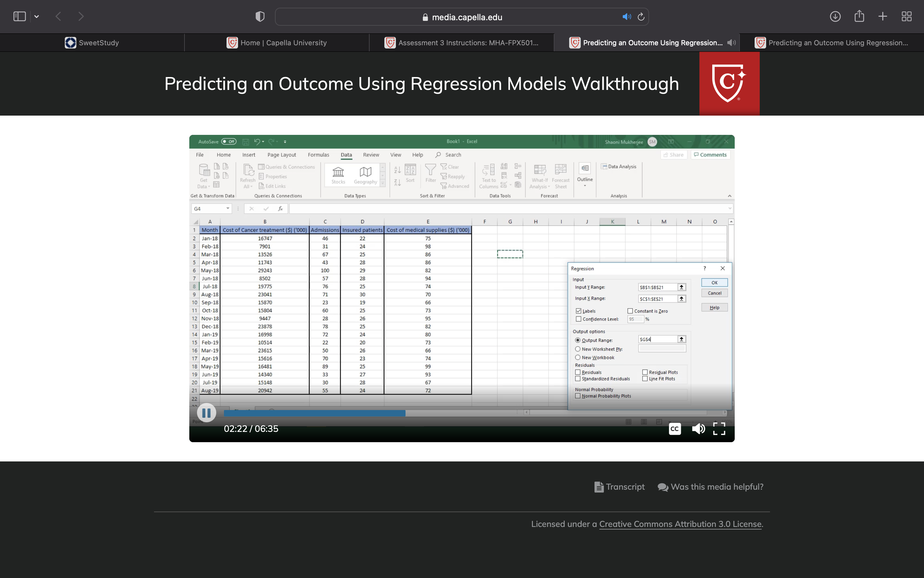Click the Capella University shield logo
This screenshot has width=924, height=578.
[729, 83]
